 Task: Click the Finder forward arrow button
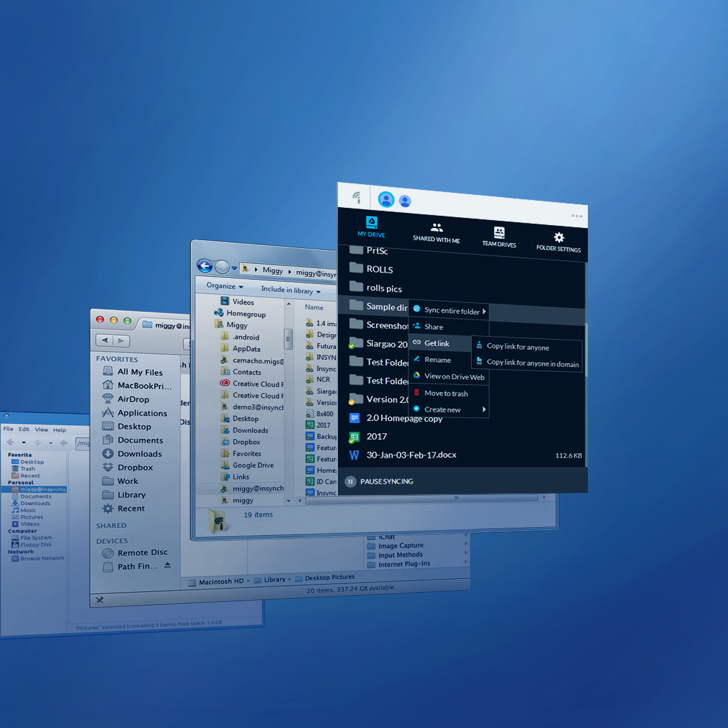coord(121,341)
